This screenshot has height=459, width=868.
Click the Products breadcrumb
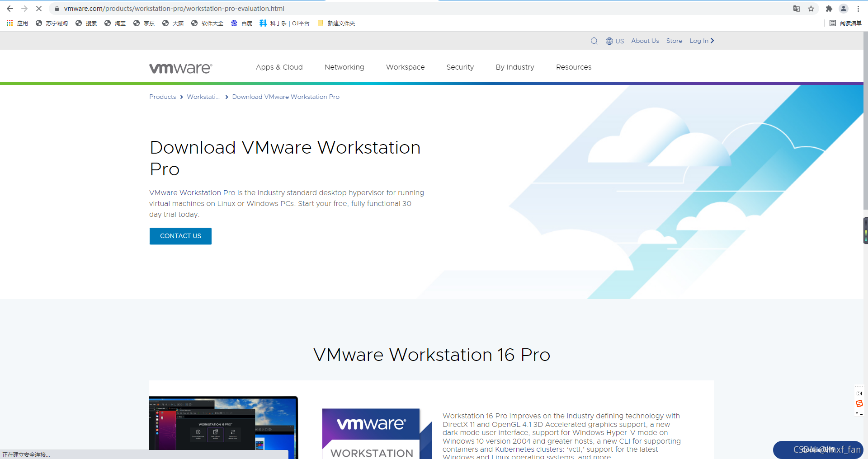[x=163, y=97]
